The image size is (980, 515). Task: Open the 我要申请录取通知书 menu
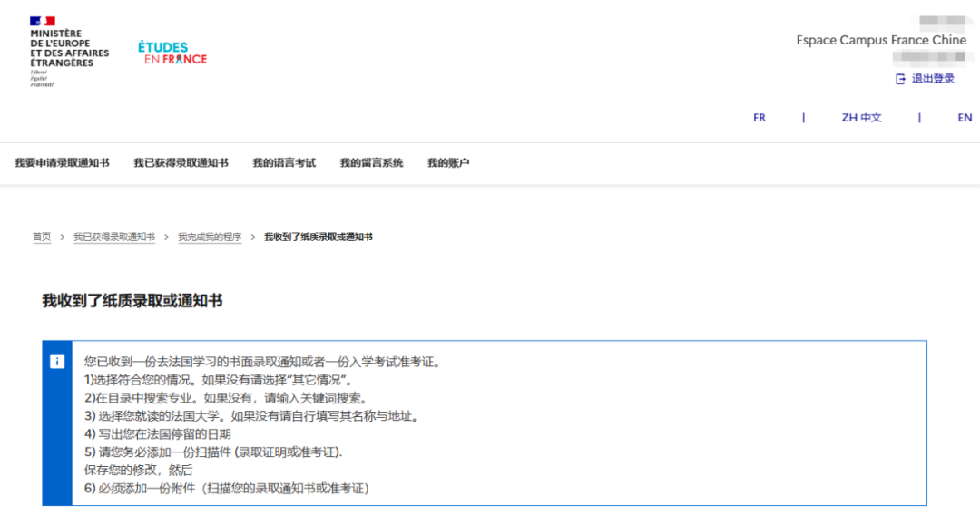[x=62, y=163]
